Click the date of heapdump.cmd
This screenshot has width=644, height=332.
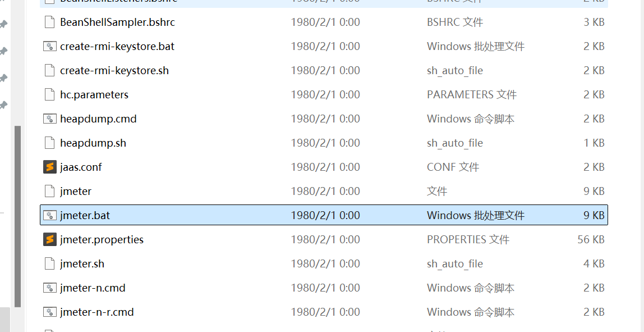click(325, 119)
